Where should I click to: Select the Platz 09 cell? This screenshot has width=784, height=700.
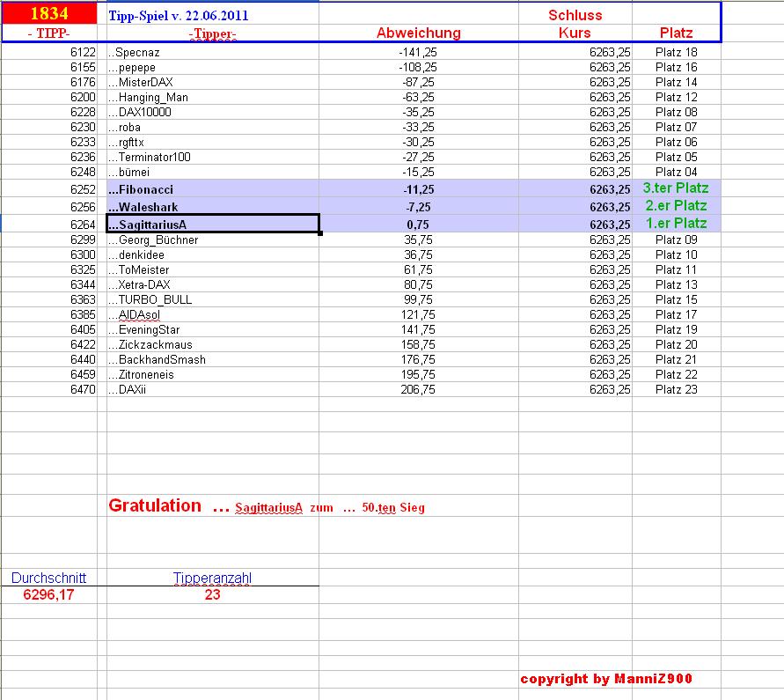[x=676, y=240]
